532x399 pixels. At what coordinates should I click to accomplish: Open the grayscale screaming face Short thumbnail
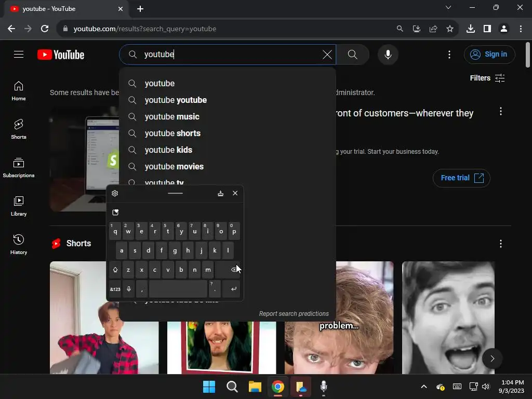[x=448, y=317]
